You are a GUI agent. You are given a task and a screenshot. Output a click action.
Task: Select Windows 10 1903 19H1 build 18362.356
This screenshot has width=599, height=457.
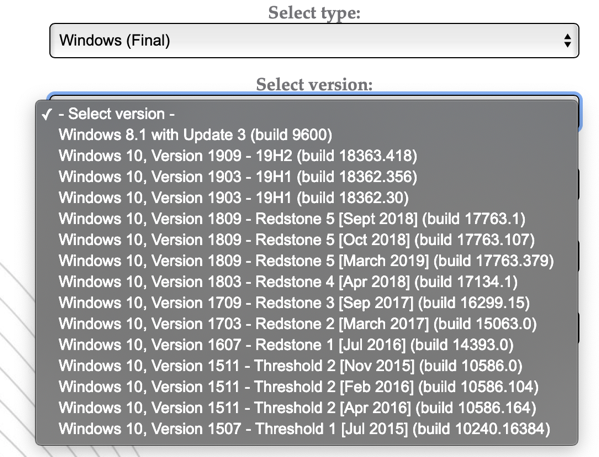(x=307, y=177)
